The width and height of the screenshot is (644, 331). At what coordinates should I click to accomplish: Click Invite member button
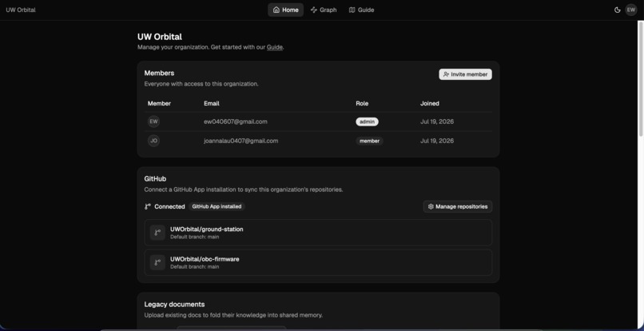(x=465, y=74)
